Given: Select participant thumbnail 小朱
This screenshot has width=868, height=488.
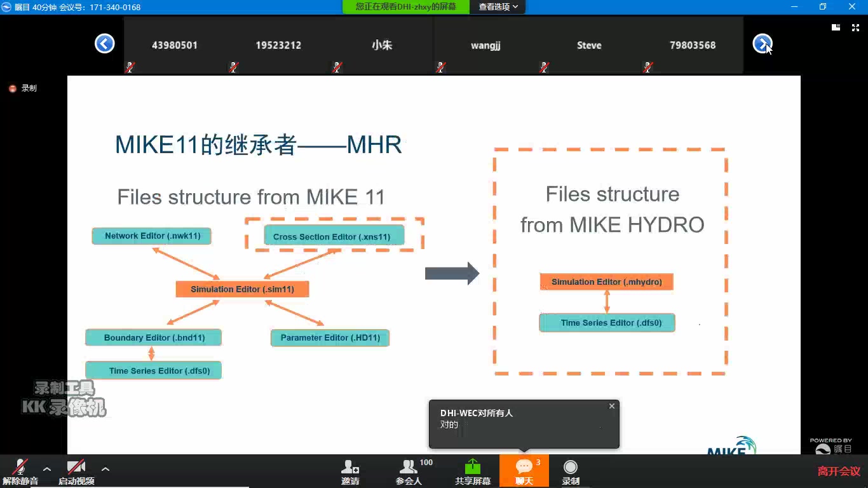Looking at the screenshot, I should click(382, 45).
